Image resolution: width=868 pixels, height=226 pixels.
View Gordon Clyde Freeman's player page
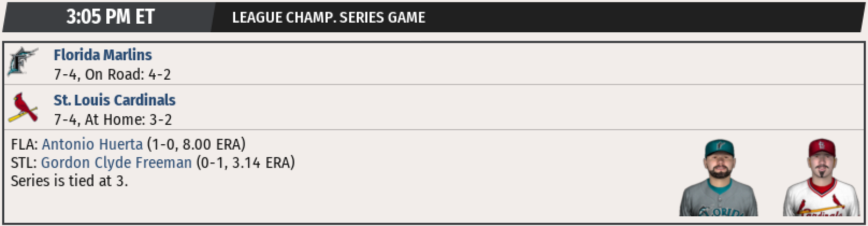tap(116, 163)
